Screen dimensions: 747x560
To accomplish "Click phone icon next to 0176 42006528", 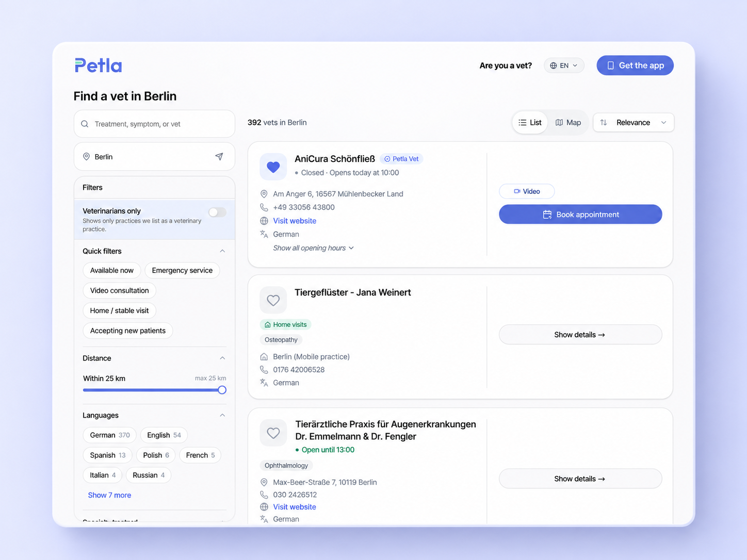I will click(264, 370).
